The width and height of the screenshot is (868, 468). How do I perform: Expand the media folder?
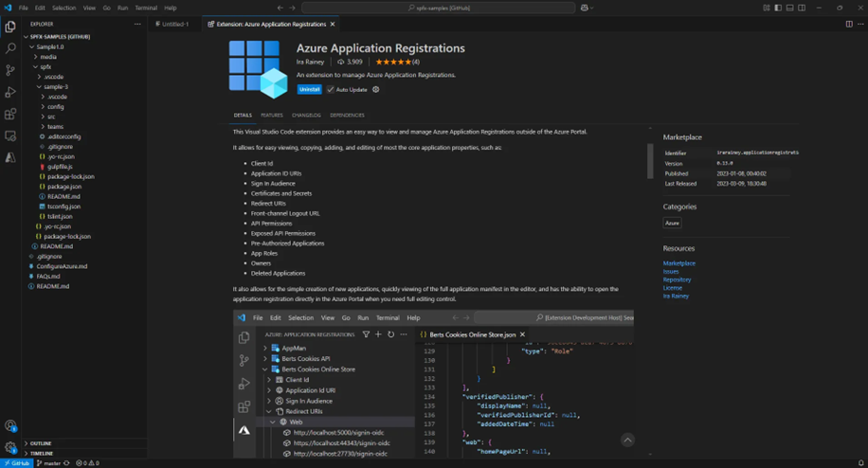pos(48,57)
